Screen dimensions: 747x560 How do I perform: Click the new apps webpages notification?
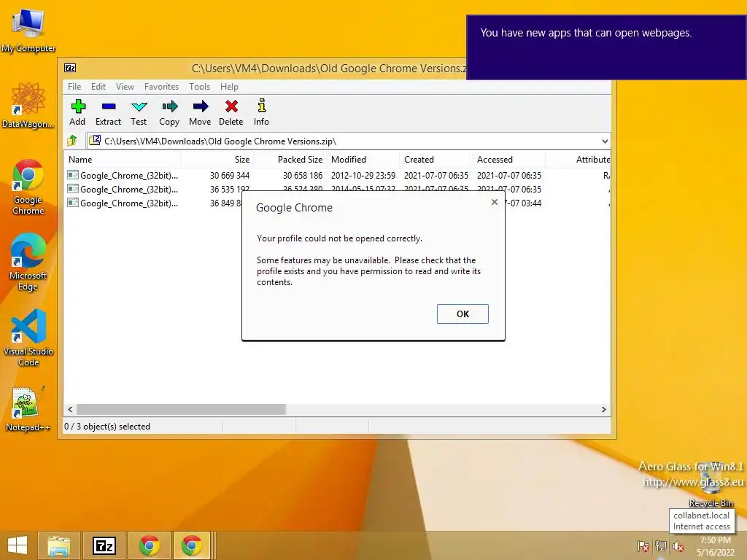coord(606,47)
